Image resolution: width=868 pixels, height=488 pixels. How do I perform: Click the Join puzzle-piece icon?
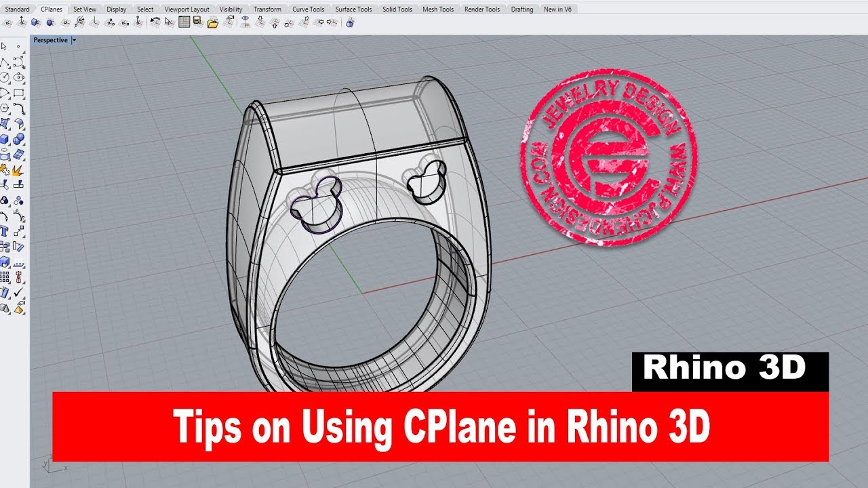[5, 169]
